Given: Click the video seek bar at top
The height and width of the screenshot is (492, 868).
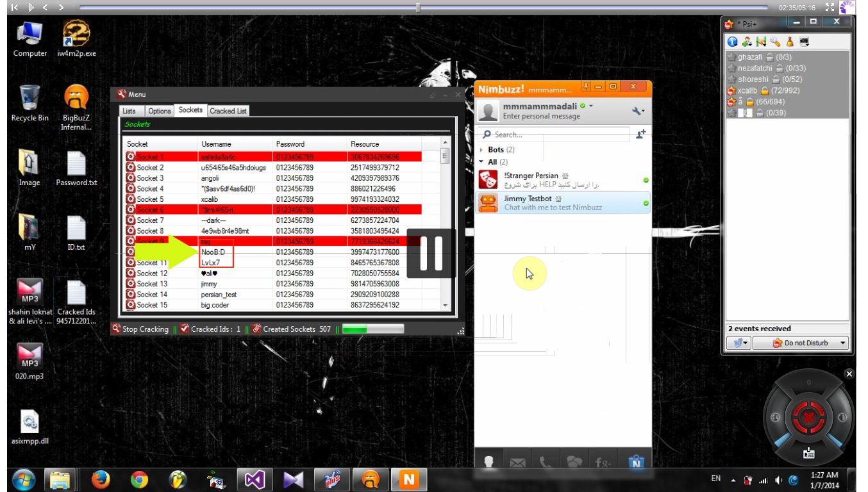Looking at the screenshot, I should coord(423,8).
